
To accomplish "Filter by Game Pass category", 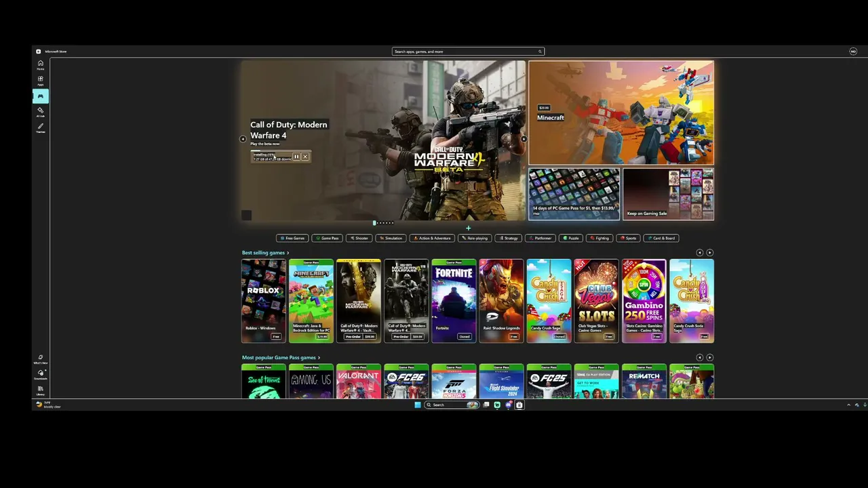I will [328, 238].
